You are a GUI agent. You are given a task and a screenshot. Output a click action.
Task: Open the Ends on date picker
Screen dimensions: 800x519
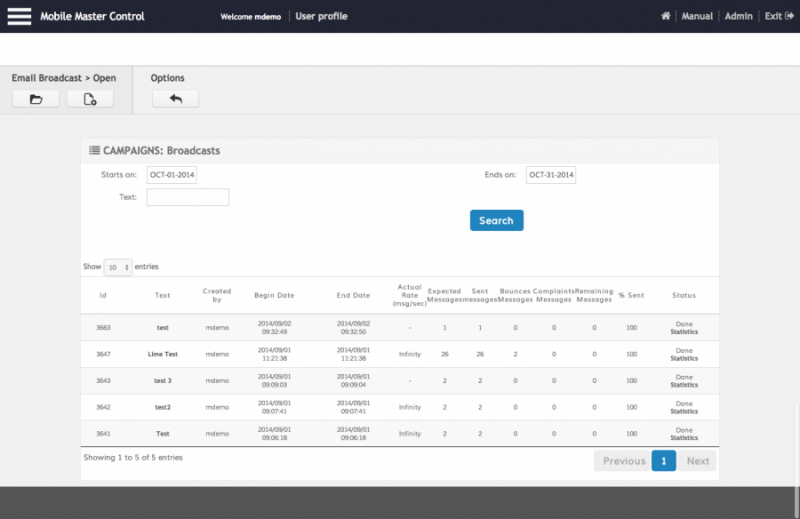(x=551, y=175)
